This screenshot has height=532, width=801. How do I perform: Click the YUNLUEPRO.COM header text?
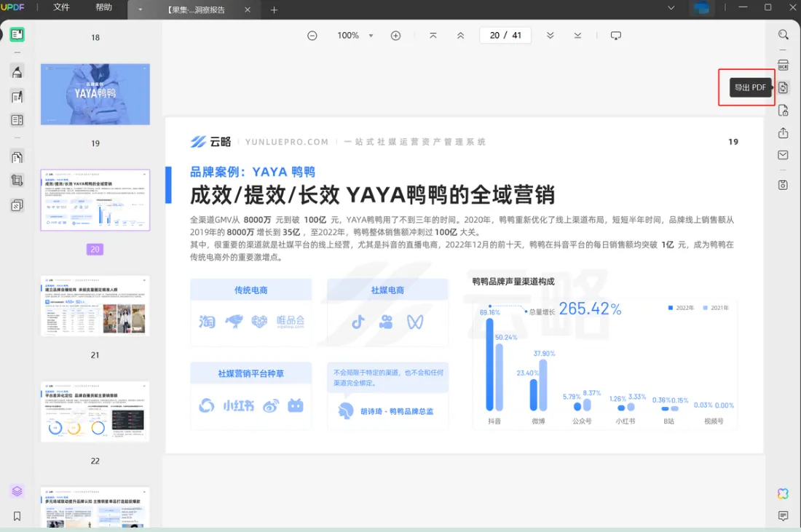[x=287, y=142]
